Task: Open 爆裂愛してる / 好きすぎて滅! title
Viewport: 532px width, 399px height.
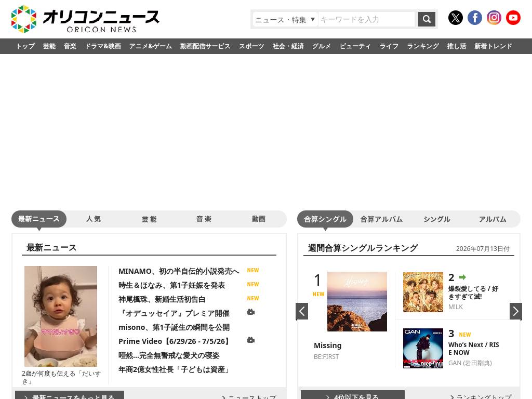Action: pyautogui.click(x=473, y=292)
